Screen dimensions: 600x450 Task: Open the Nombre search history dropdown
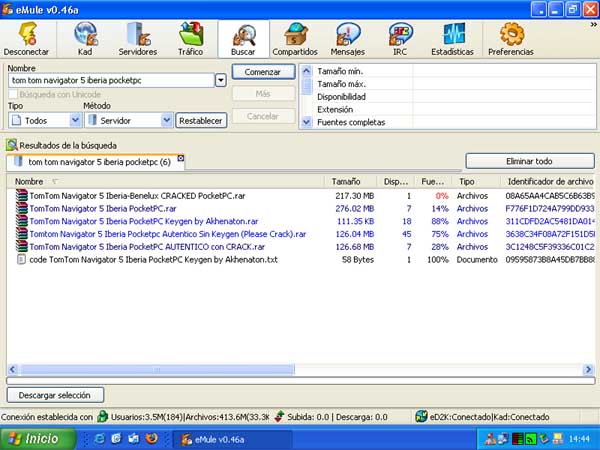[221, 80]
